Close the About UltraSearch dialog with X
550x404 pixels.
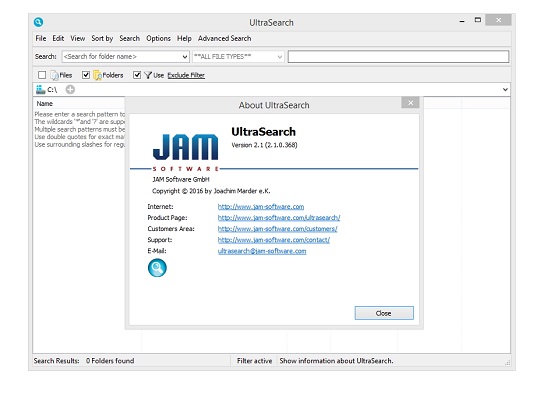pos(410,102)
